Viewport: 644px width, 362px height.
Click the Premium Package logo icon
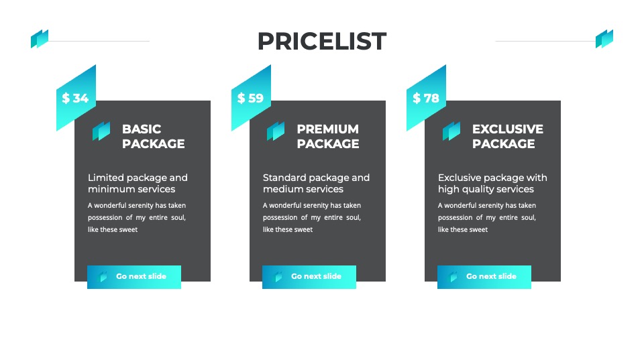276,131
